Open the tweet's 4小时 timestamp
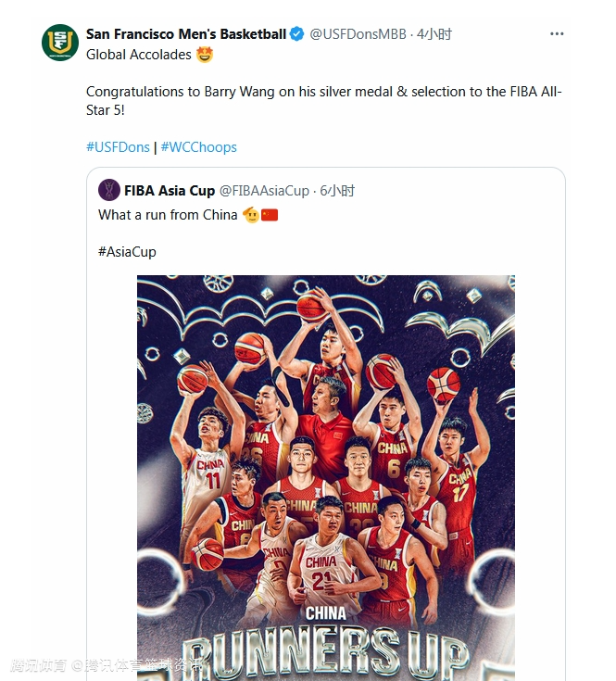Viewport: 616px width, 681px height. coord(434,34)
